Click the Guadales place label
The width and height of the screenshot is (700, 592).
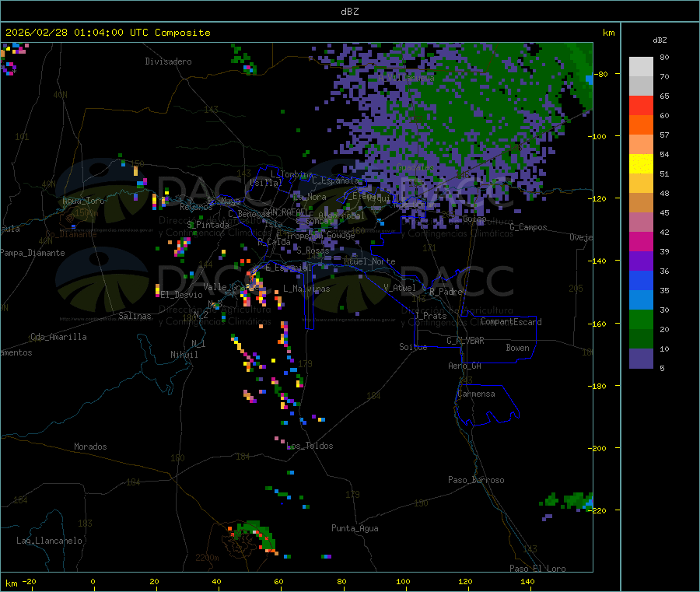415,167
